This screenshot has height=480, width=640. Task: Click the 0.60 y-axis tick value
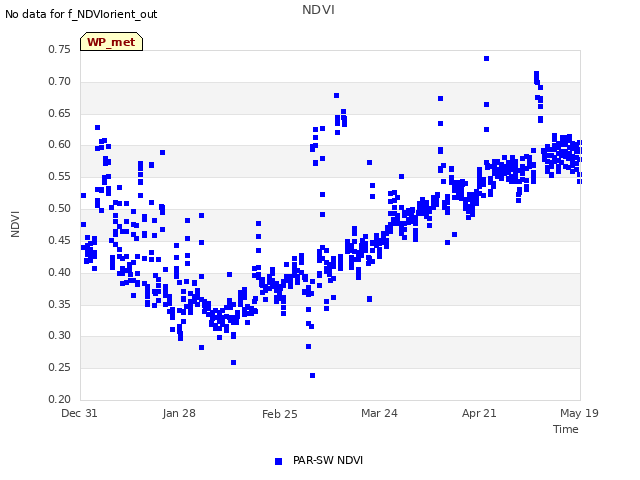60,144
